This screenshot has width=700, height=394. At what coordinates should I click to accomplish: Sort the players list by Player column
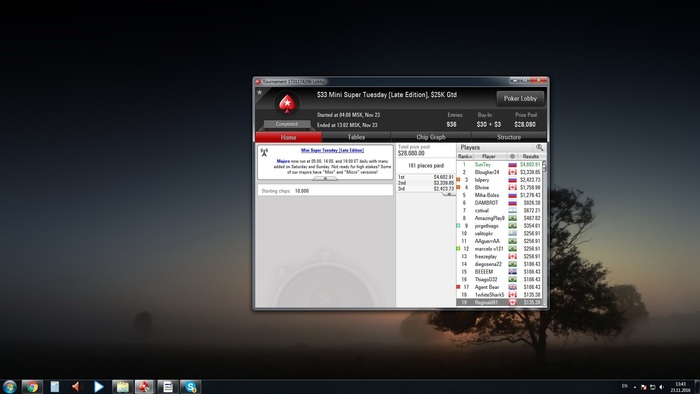coord(489,157)
